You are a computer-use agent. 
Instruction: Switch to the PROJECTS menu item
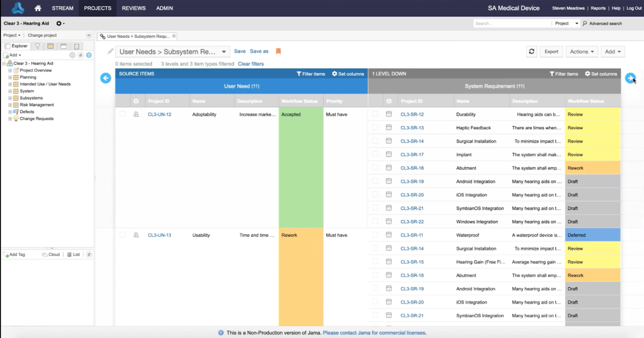click(97, 8)
